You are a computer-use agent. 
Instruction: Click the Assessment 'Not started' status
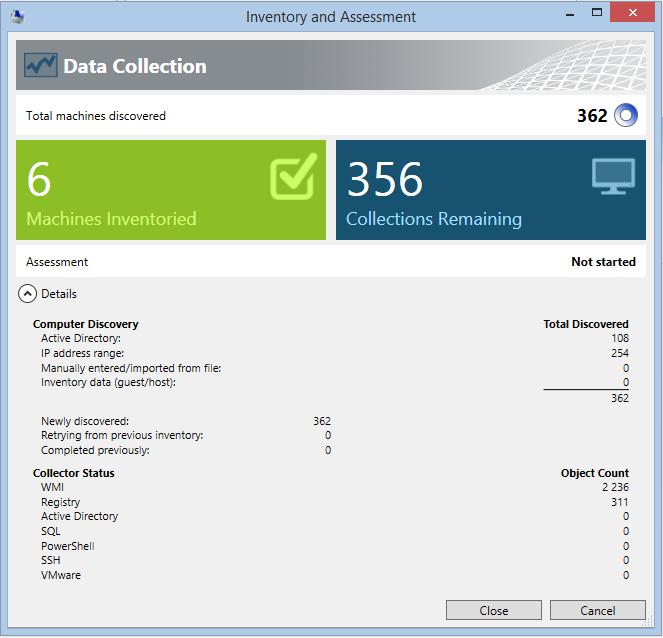(603, 262)
